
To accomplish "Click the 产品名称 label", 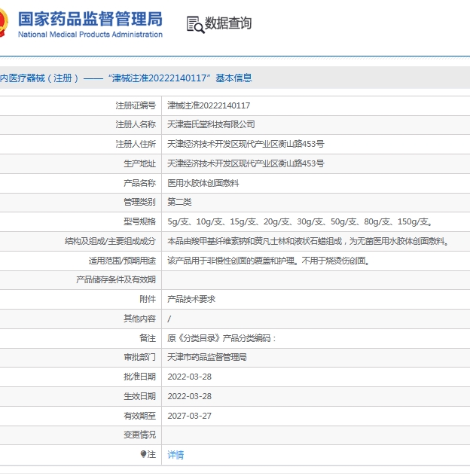I will [139, 183].
